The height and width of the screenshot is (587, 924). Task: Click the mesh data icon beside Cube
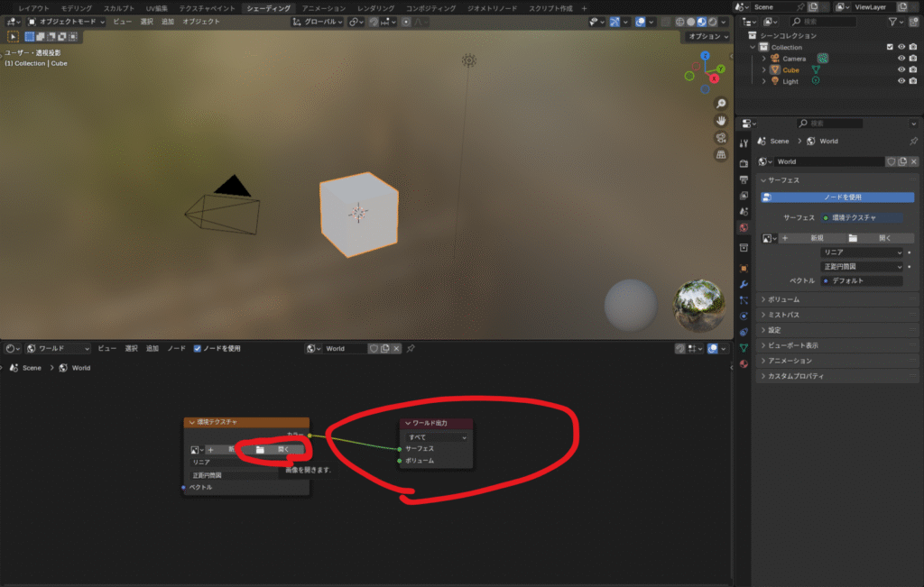click(x=816, y=70)
